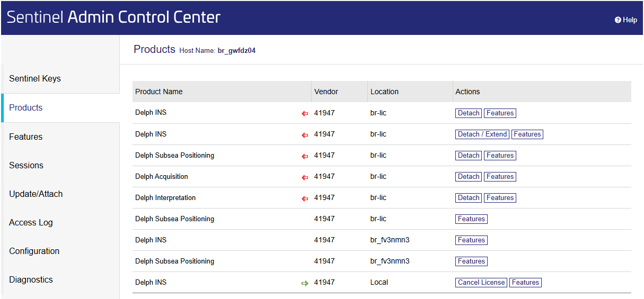Click red arrow icon beside Delph Acquisition
This screenshot has height=299, width=644.
[x=305, y=177]
